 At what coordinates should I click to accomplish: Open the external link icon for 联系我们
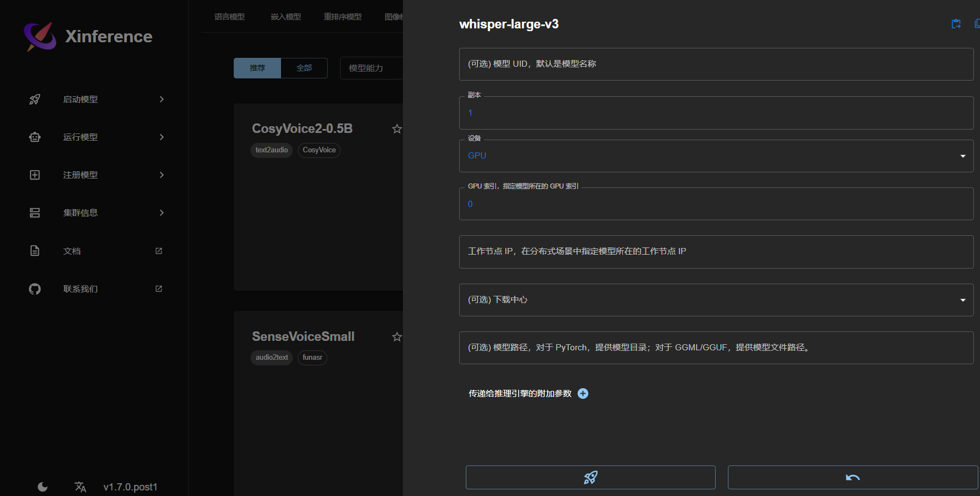pos(159,289)
